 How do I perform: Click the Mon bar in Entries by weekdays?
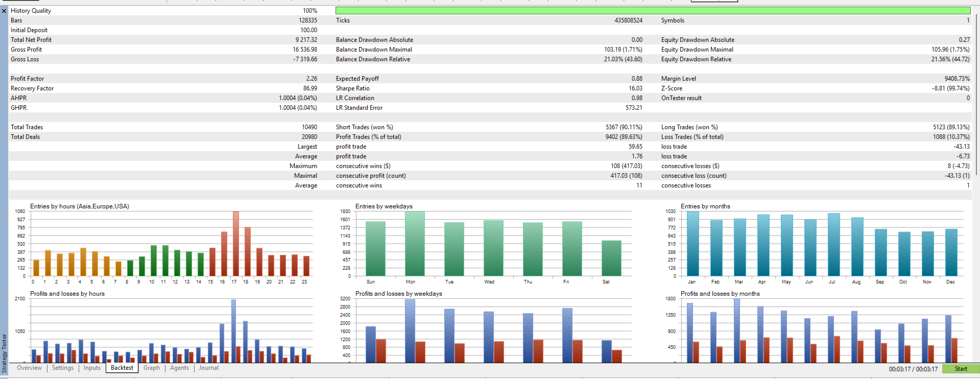tap(414, 244)
